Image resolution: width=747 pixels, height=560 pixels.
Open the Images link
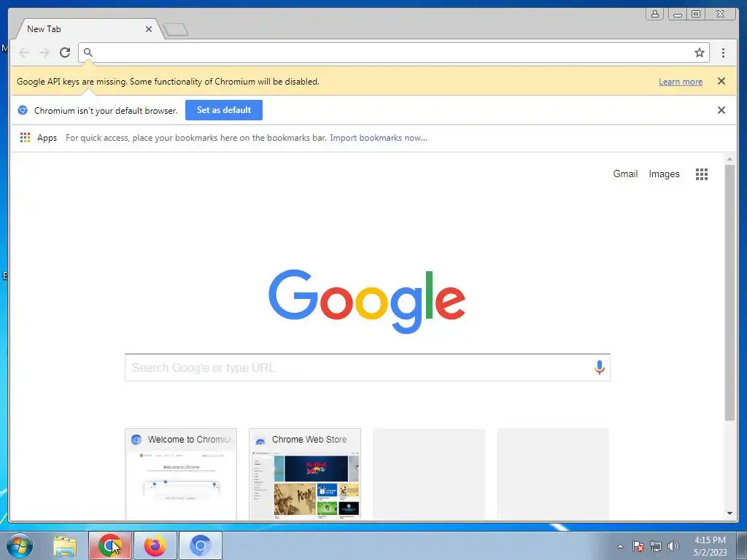click(664, 174)
